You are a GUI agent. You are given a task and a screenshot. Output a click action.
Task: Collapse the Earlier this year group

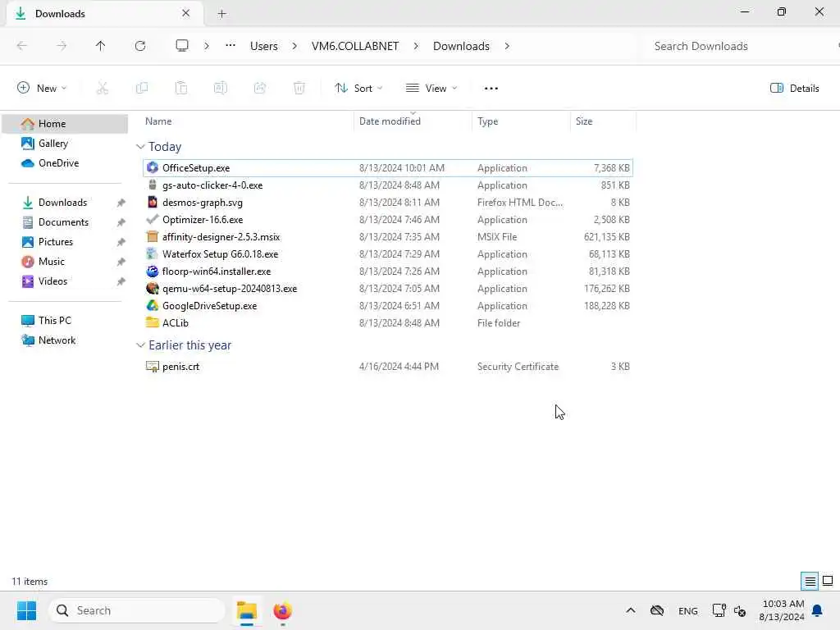coord(140,345)
